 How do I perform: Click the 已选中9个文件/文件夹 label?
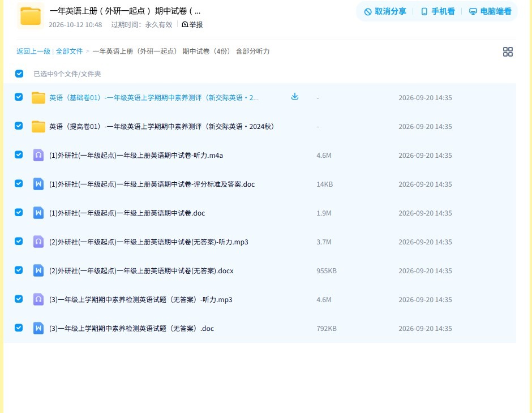[x=67, y=74]
